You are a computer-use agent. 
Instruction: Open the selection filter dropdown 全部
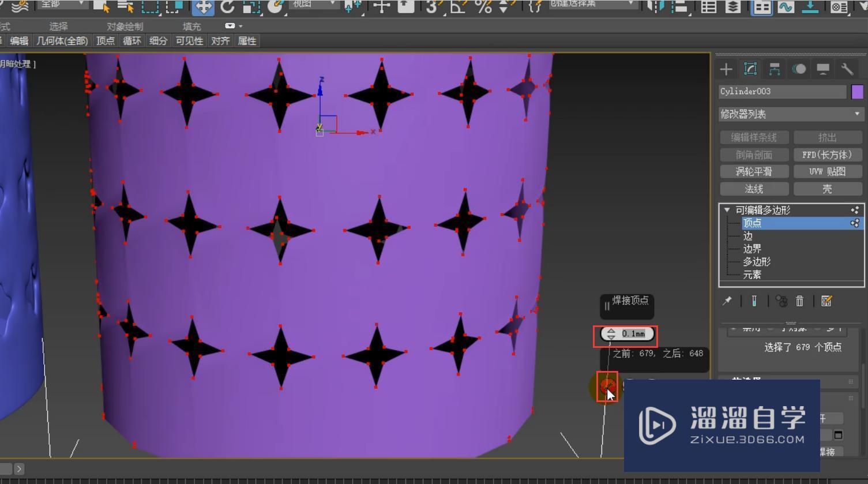tap(63, 4)
